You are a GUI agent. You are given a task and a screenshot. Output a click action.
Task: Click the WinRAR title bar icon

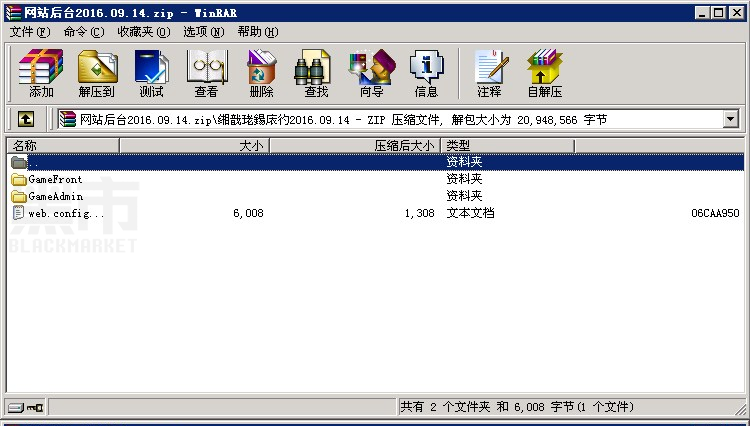click(13, 13)
